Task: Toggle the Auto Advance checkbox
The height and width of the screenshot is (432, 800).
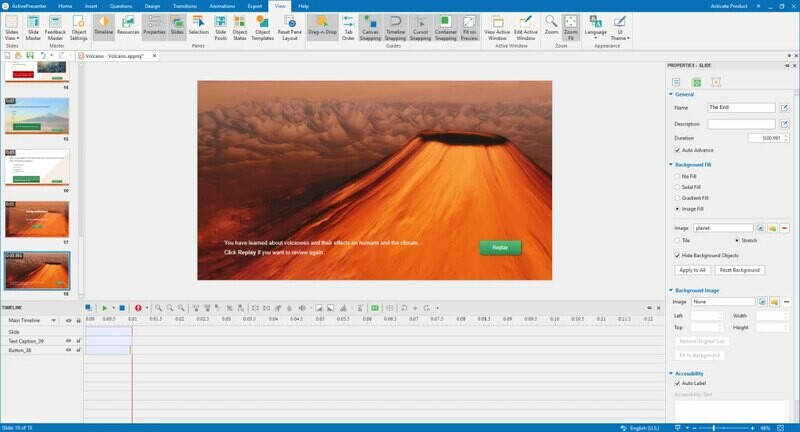Action: coord(678,150)
